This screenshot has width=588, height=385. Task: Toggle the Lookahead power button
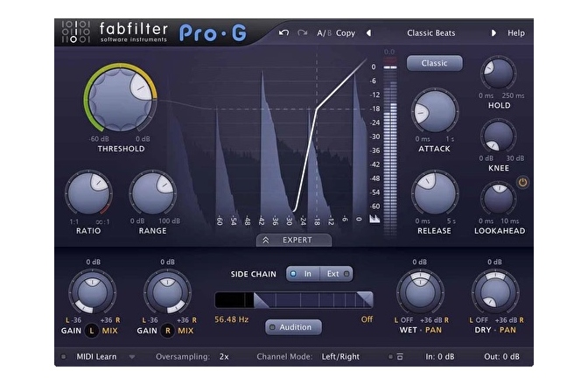click(522, 182)
